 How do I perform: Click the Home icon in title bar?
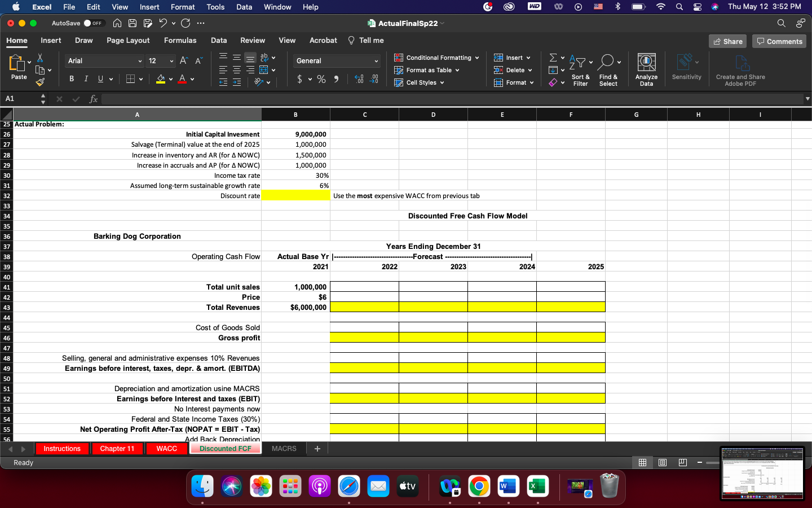[x=117, y=23]
